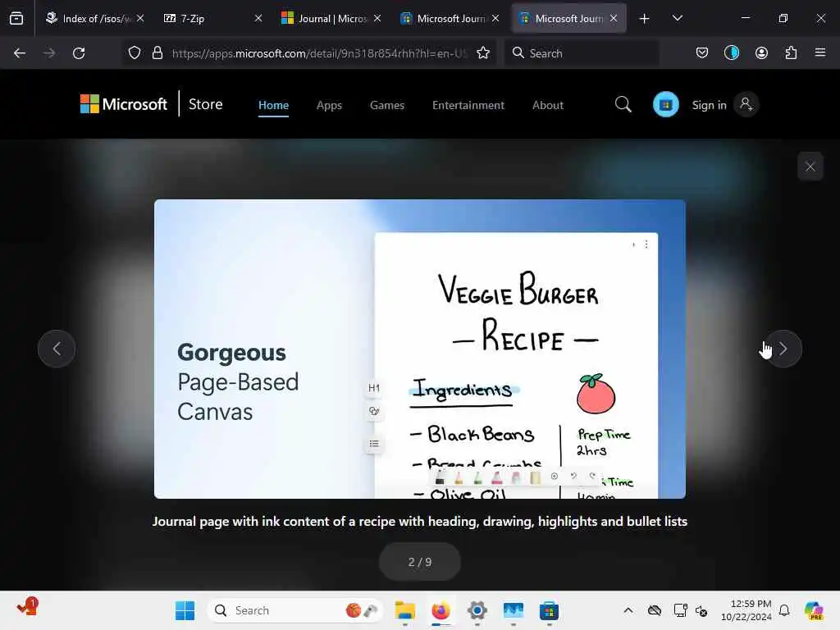840x630 pixels.
Task: Close the fourth tab, titled Microsoft Journal
Action: click(x=495, y=18)
